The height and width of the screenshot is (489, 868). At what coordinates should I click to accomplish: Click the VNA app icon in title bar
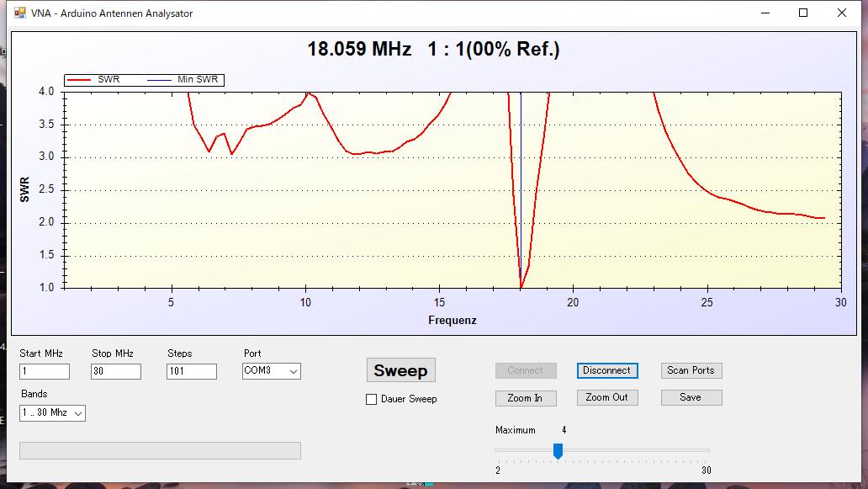tap(20, 13)
